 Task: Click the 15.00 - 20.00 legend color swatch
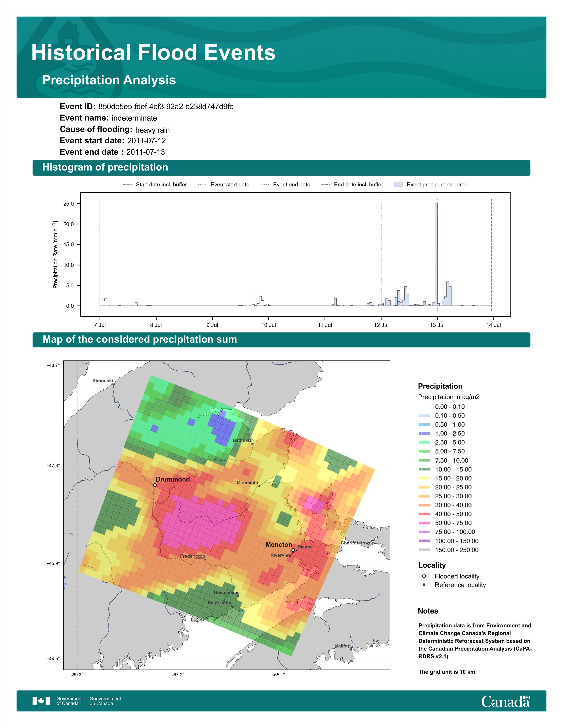tap(424, 478)
